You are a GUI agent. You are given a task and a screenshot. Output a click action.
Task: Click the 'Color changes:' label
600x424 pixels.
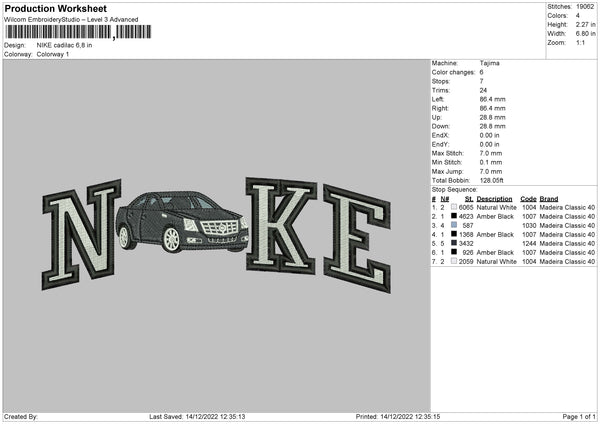coord(453,72)
